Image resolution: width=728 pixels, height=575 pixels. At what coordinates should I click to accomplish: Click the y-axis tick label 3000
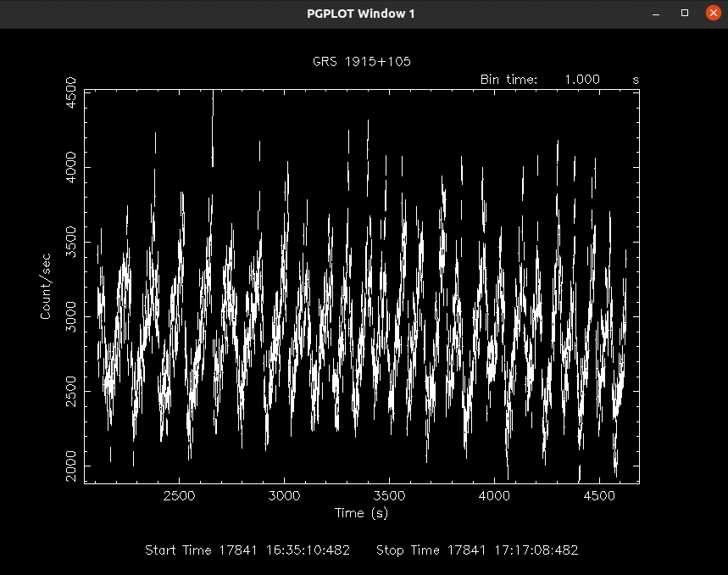pyautogui.click(x=71, y=317)
